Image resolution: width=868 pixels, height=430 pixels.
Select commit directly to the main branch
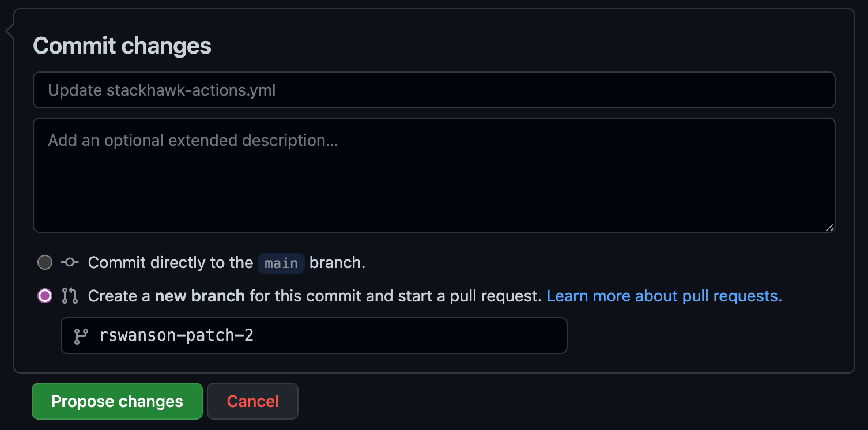44,262
